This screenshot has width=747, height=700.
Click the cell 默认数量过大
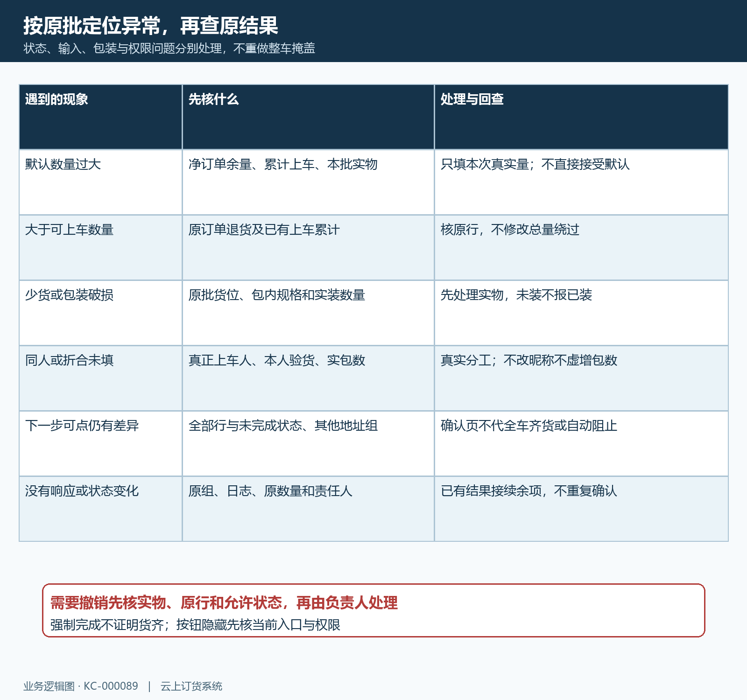click(100, 182)
